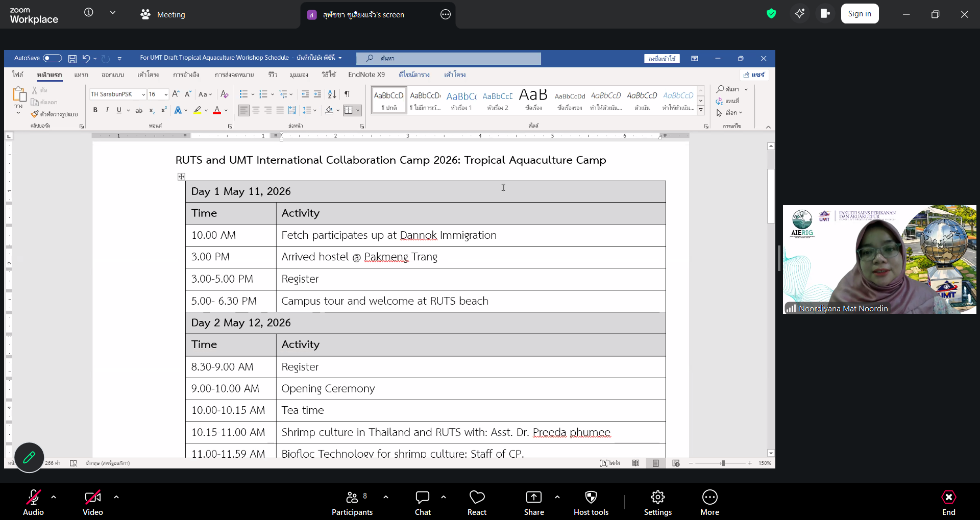
Task: Expand the font size 16 dropdown
Action: [x=166, y=94]
